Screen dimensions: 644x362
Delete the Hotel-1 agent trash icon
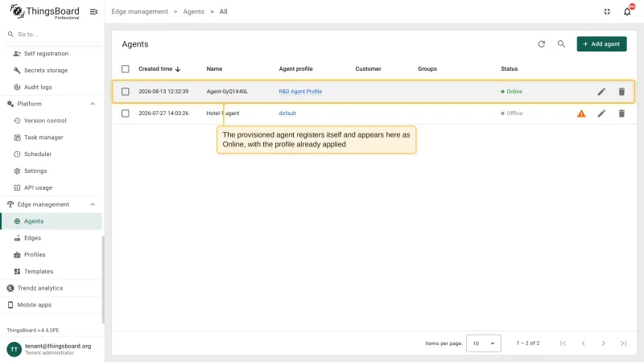pos(621,113)
